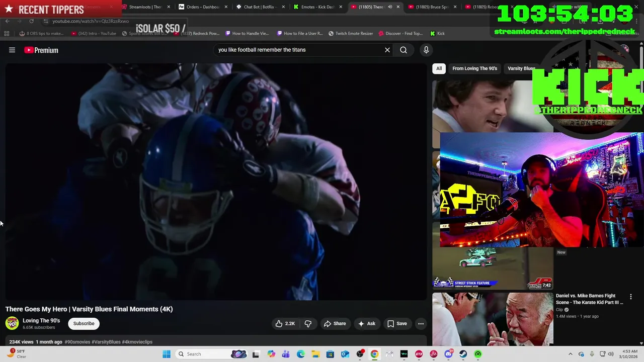Subscribe to Loving The 90's
The width and height of the screenshot is (644, 362).
pos(84,324)
